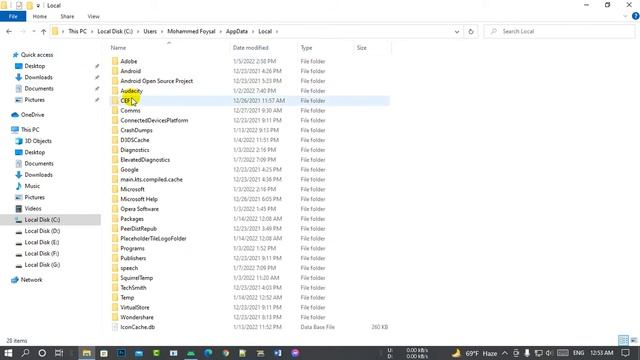Image resolution: width=640 pixels, height=360 pixels.
Task: Click the Refresh button beside the address bar
Action: tap(471, 31)
